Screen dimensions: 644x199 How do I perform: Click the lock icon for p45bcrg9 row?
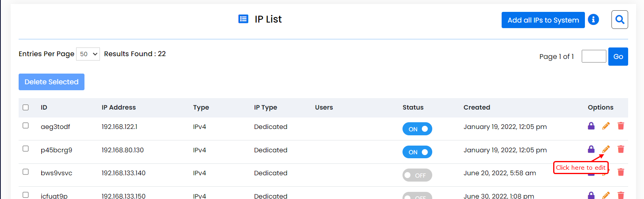click(x=591, y=149)
